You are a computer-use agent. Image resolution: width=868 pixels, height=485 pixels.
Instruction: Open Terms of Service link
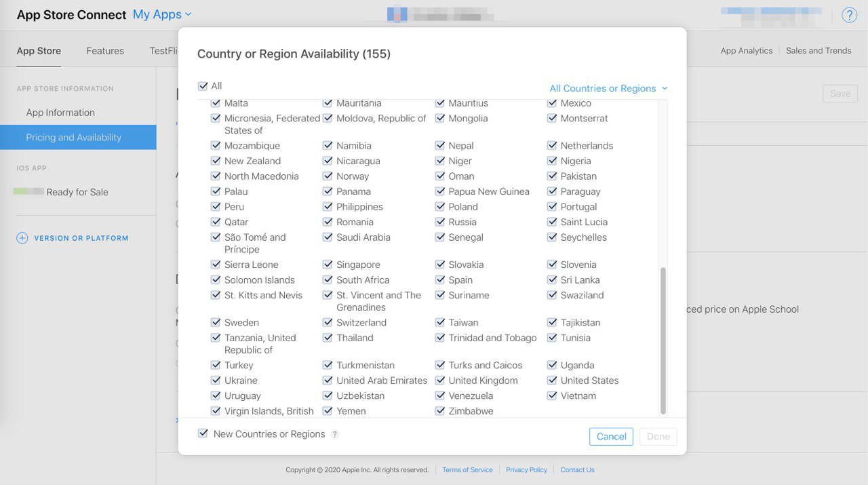[x=467, y=469]
